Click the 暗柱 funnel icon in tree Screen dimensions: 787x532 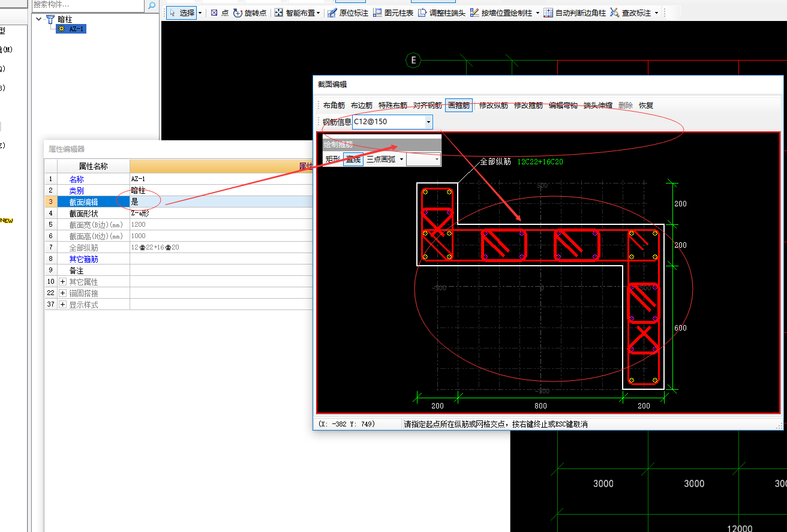(50, 19)
